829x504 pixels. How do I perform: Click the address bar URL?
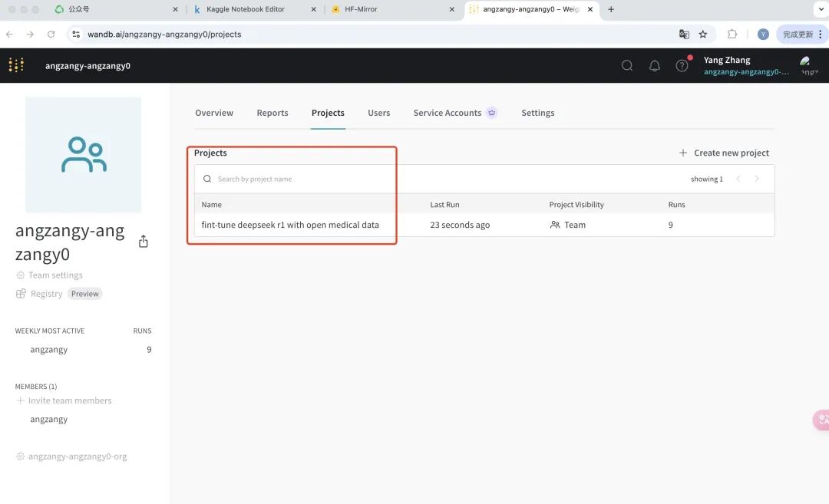pyautogui.click(x=164, y=34)
